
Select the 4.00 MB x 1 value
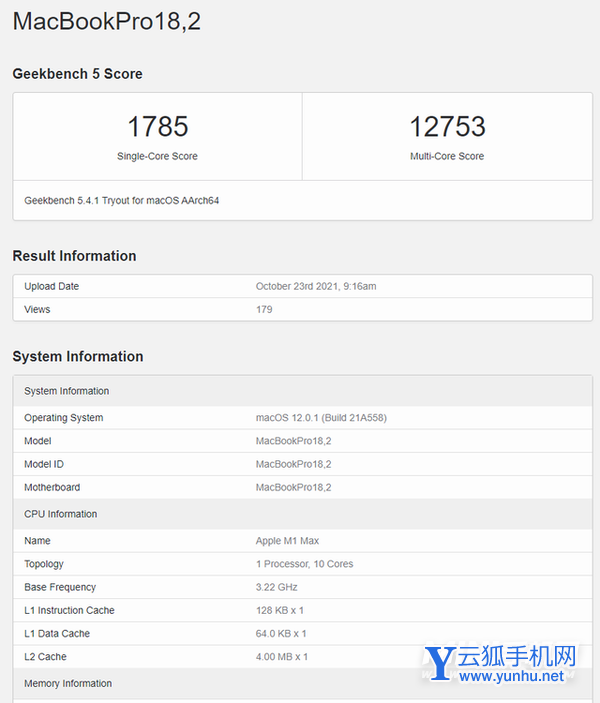tap(282, 657)
